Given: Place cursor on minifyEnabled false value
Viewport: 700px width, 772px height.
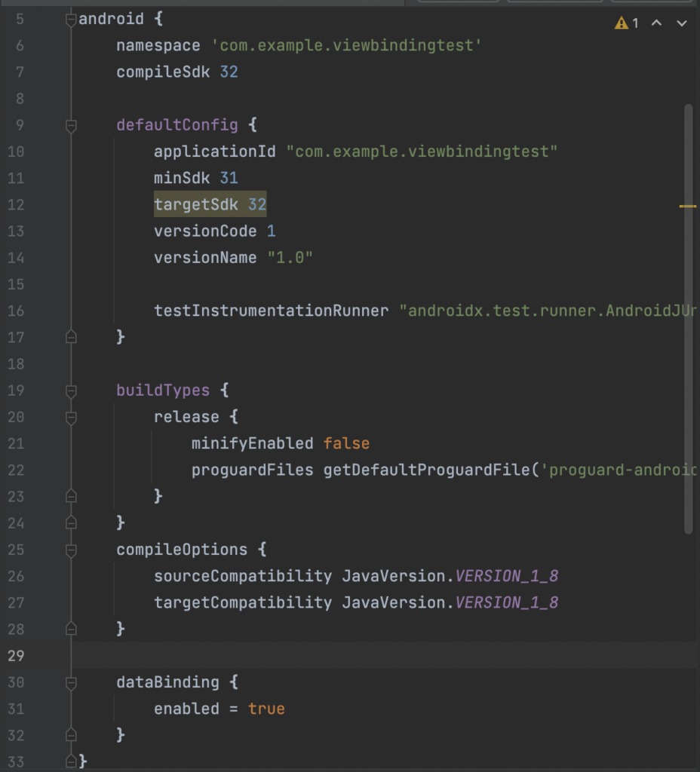Looking at the screenshot, I should coord(346,443).
